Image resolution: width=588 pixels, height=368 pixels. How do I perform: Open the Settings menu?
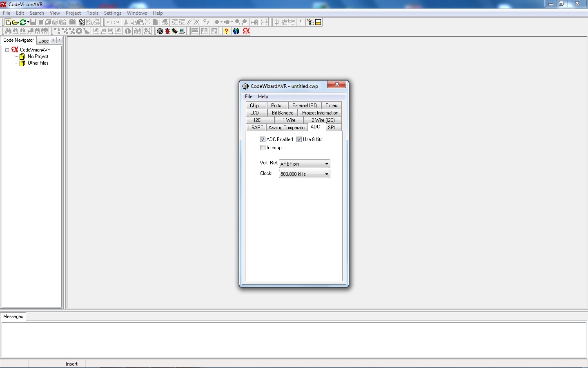[112, 13]
